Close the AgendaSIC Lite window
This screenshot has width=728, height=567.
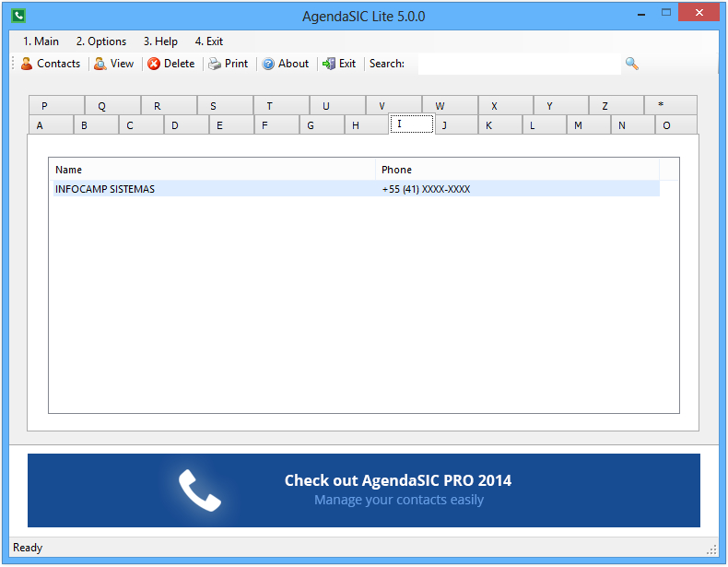(699, 13)
